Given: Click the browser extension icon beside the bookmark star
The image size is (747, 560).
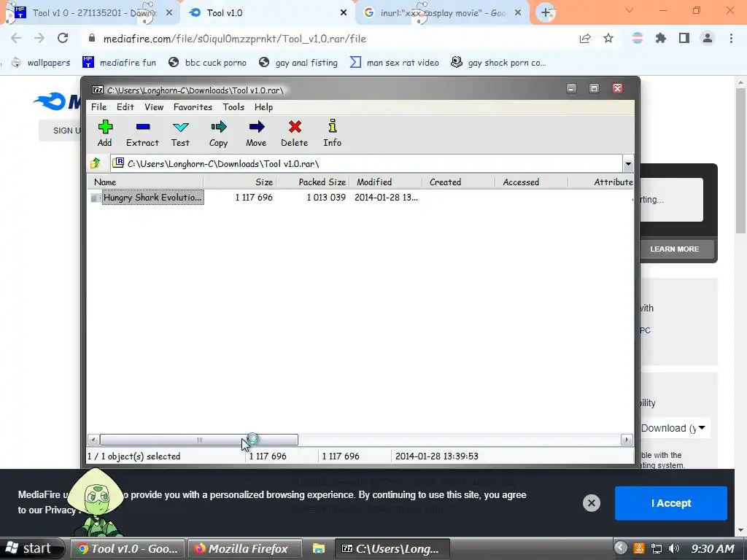Looking at the screenshot, I should click(638, 39).
